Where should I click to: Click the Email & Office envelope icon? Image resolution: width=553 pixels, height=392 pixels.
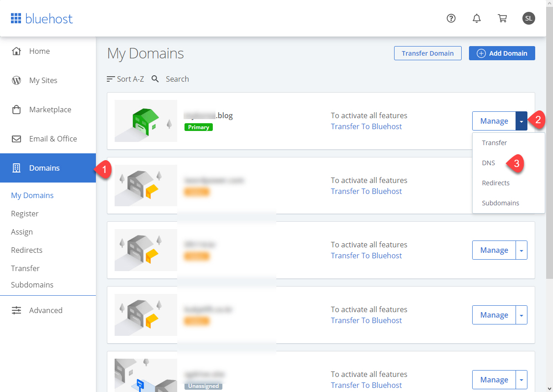point(16,139)
